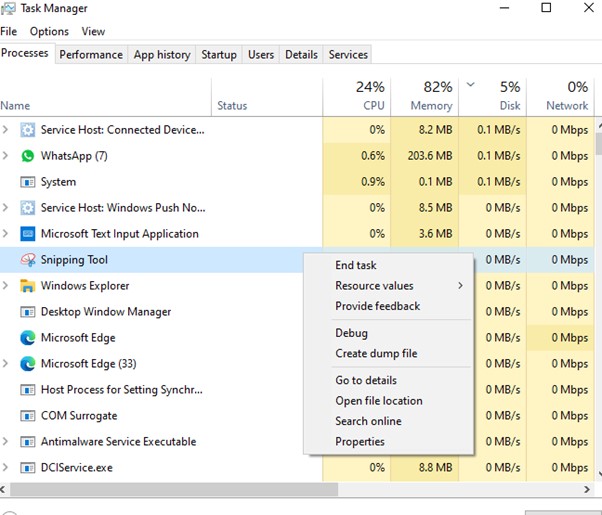Click DCIService.exe memory value 8.8 MB
Screen dimensions: 602x515
click(x=435, y=468)
